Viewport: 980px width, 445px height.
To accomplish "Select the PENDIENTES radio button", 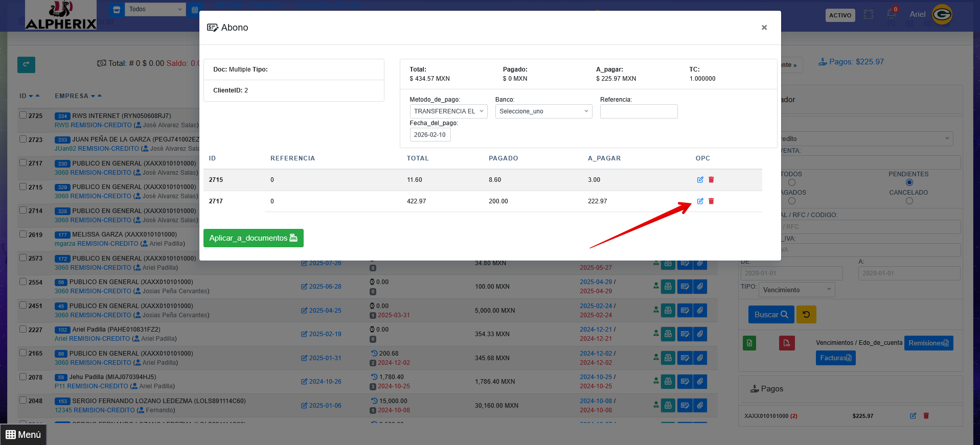I will tap(909, 182).
